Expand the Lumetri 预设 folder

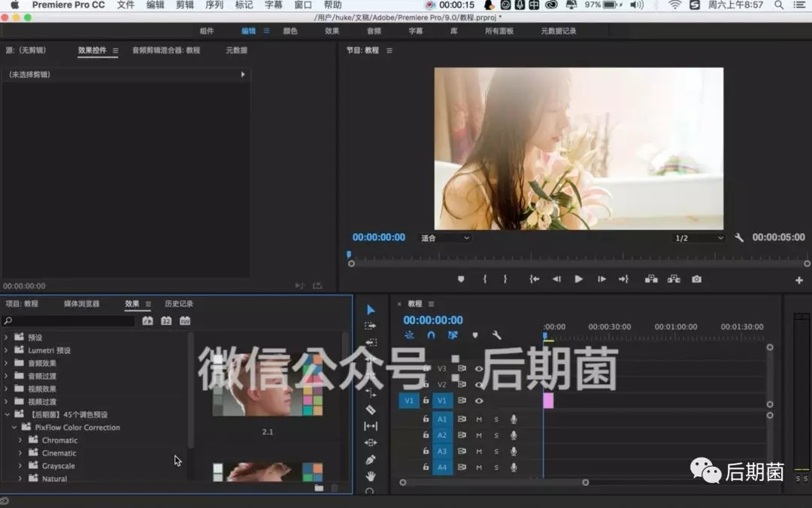pos(6,350)
